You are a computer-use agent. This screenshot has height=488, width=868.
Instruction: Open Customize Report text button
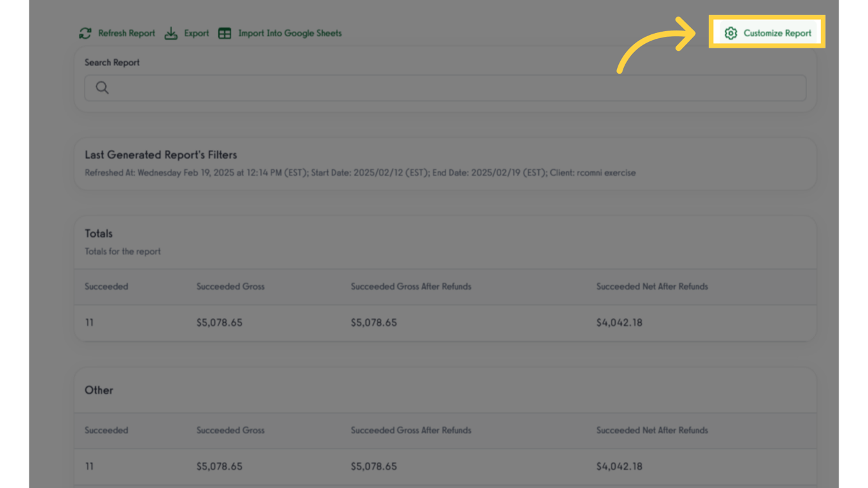(777, 33)
